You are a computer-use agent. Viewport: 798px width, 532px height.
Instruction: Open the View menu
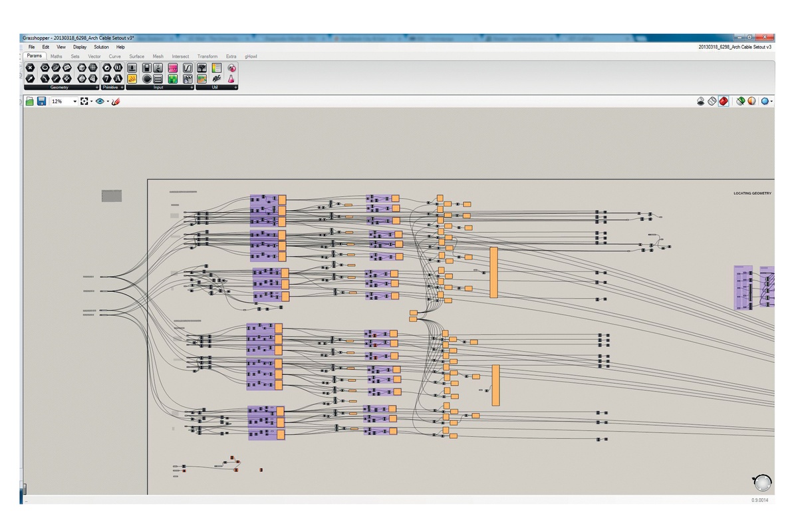[x=61, y=47]
